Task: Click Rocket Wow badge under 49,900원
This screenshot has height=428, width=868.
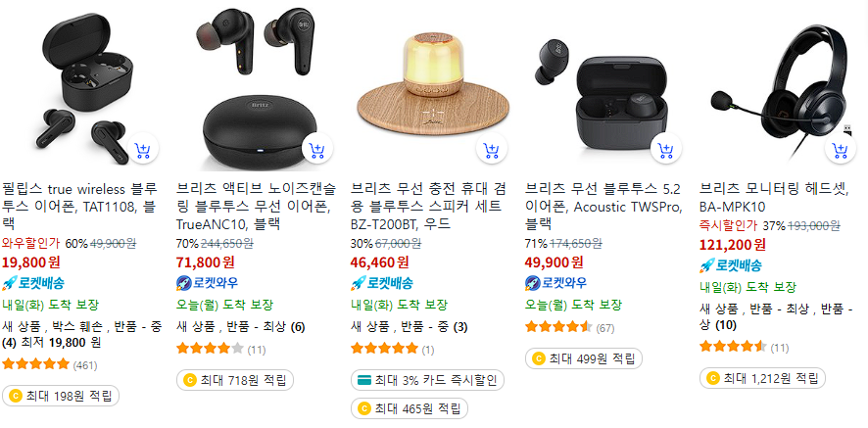Action: [556, 283]
